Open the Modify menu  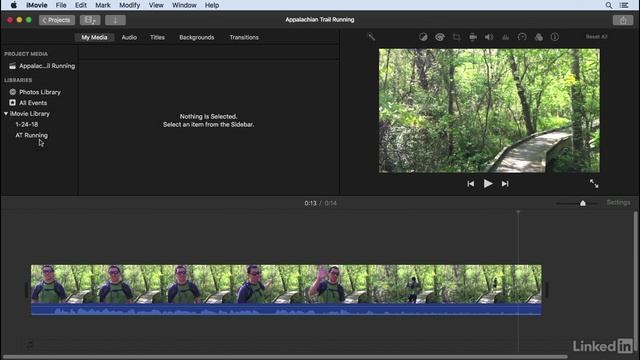(x=130, y=5)
